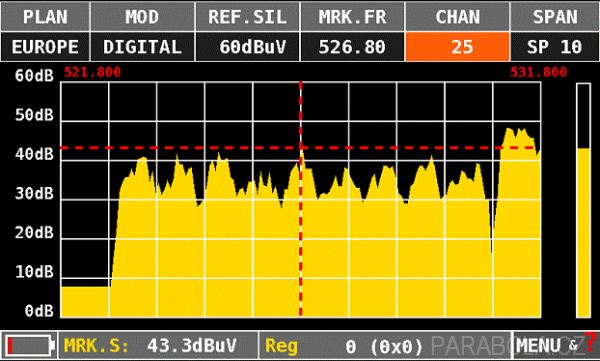
Task: Click the 526.80 marker frequency field
Action: pyautogui.click(x=352, y=47)
